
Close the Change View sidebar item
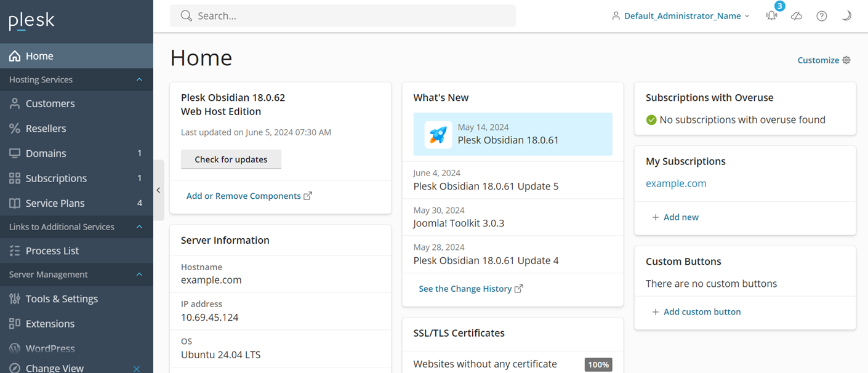coord(137,368)
